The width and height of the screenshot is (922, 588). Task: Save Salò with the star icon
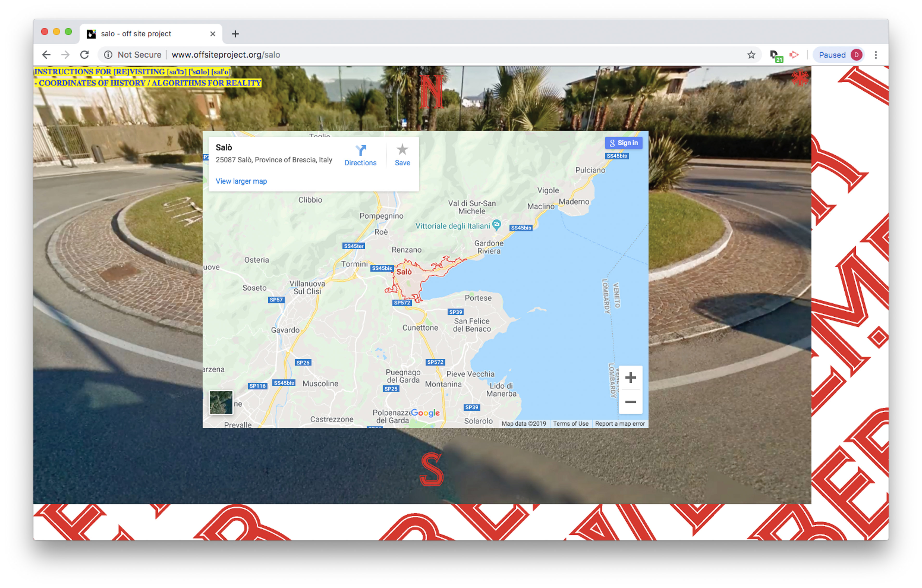pyautogui.click(x=402, y=155)
